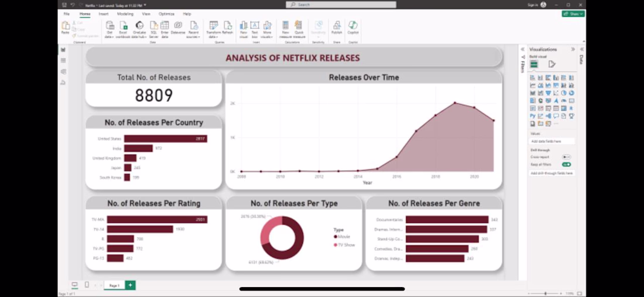644x297 pixels.
Task: Pick the Q&A speech bubble visual
Action: [556, 116]
